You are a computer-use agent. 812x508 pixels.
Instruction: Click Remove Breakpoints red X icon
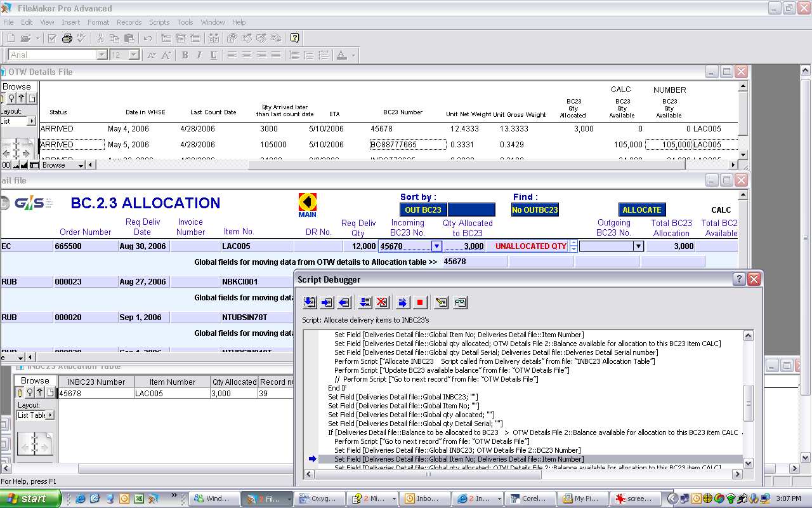[x=382, y=302]
